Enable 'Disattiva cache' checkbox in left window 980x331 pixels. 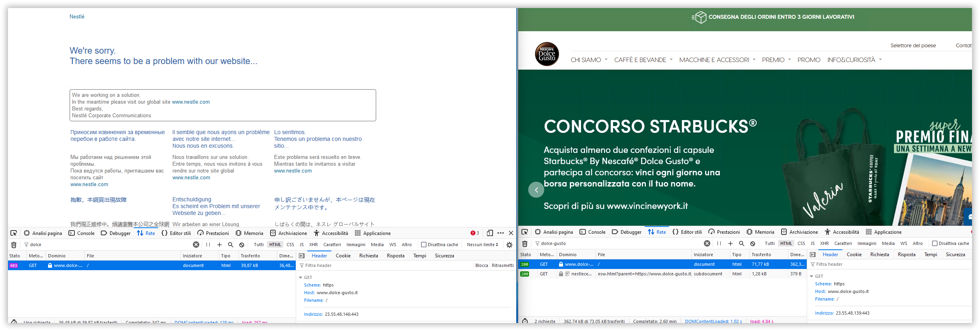click(x=423, y=245)
